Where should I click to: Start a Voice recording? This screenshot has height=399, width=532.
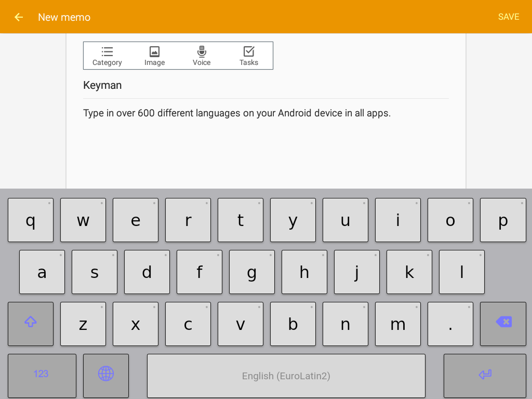point(202,56)
